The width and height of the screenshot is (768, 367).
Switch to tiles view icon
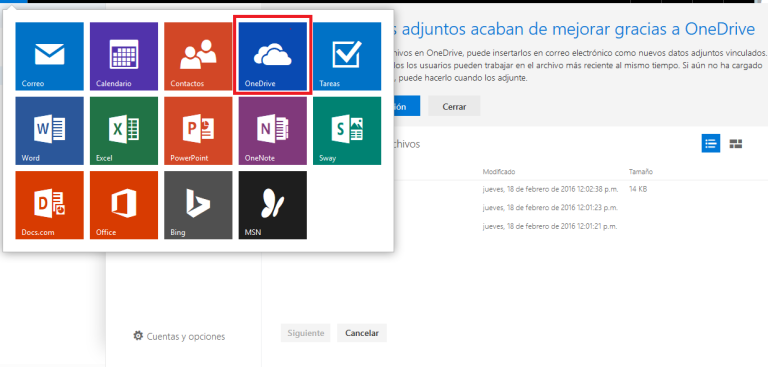click(x=736, y=144)
